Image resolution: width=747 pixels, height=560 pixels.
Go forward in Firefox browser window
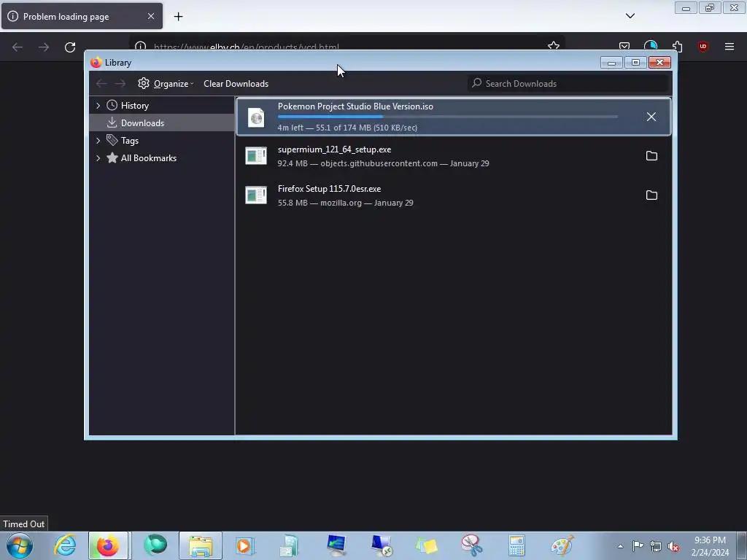point(44,47)
